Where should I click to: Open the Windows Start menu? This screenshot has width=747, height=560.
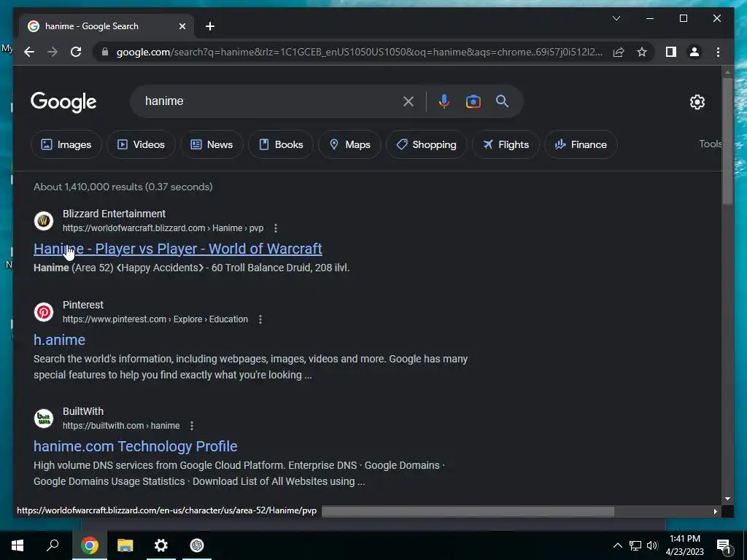(18, 545)
